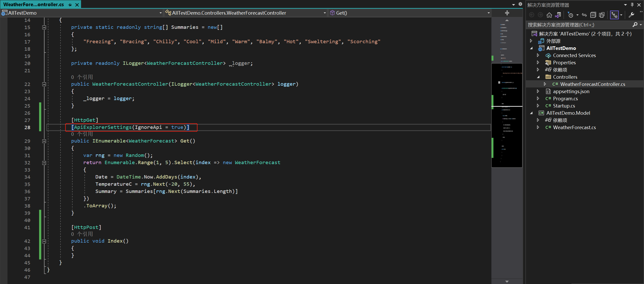The height and width of the screenshot is (284, 644).
Task: Click the editor scrollbar down arrow
Action: click(507, 281)
